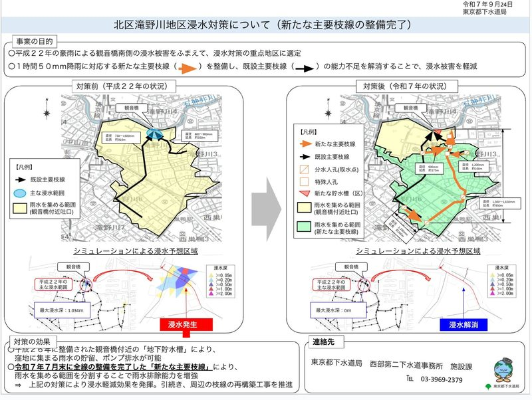Click the yellow swatch in the left legend
Viewport: 532px width, 400px height.
coord(20,208)
